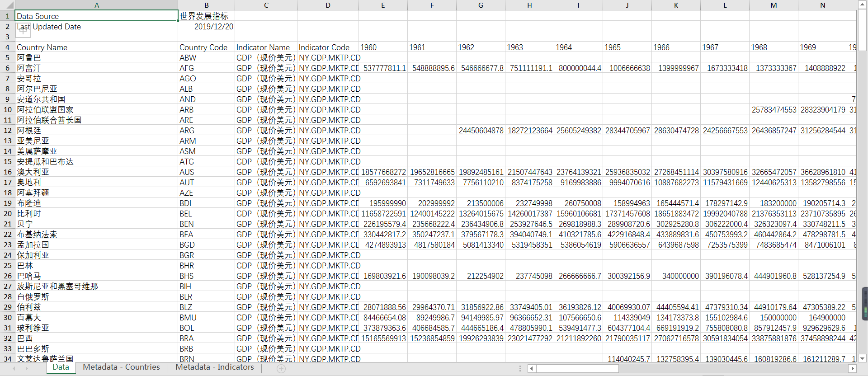Select the 'ARG' country code cell

point(207,131)
